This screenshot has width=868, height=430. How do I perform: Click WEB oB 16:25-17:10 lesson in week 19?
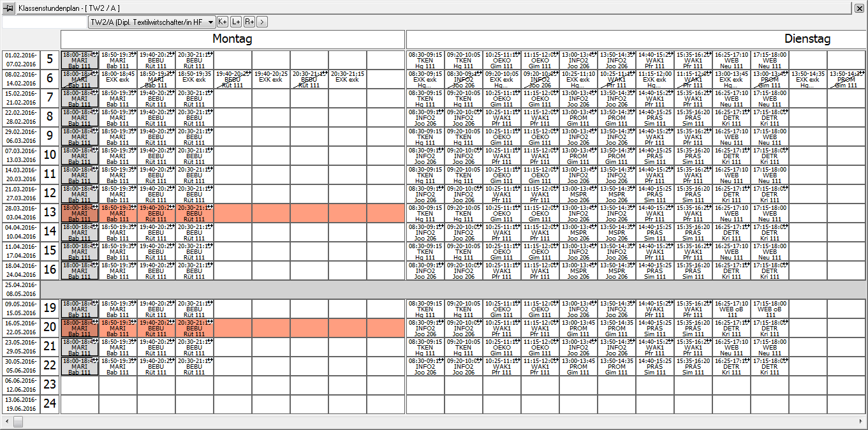click(732, 309)
